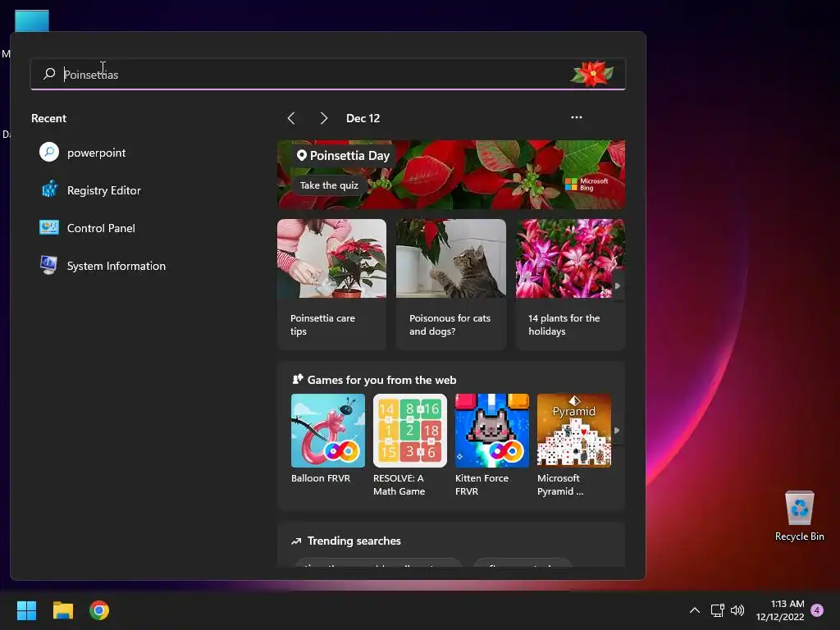
Task: Click the network status tray icon
Action: tap(717, 610)
